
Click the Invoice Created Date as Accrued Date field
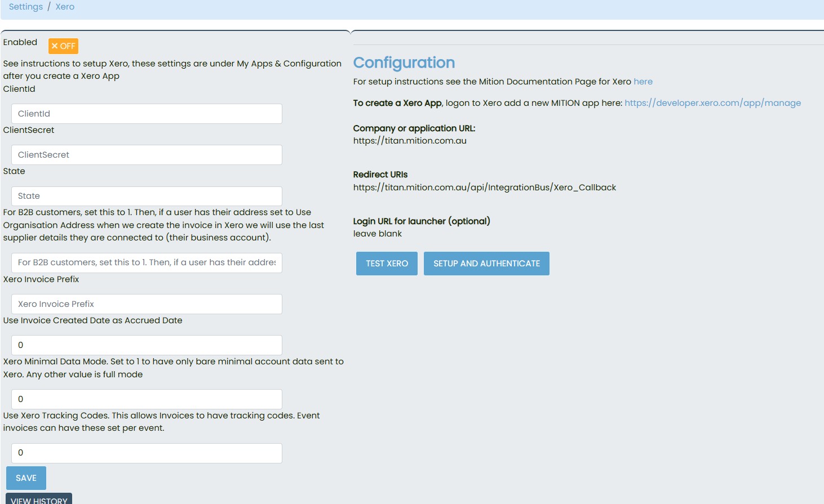tap(147, 345)
